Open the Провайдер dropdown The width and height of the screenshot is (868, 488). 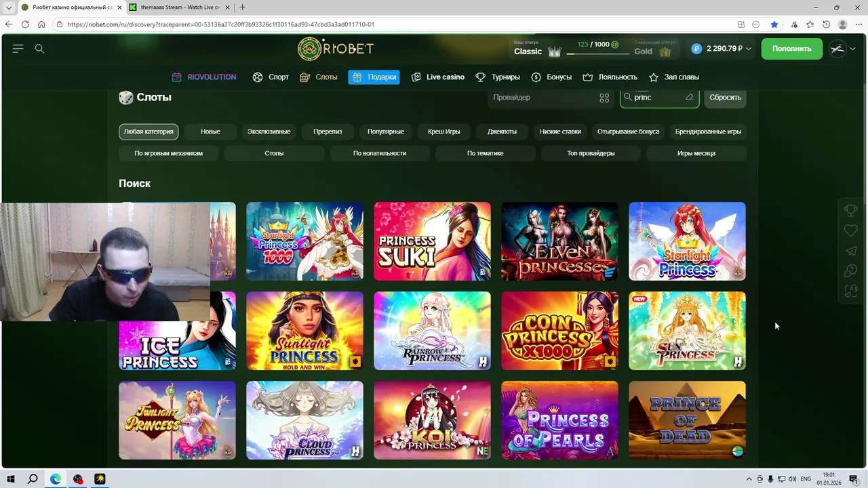[551, 98]
